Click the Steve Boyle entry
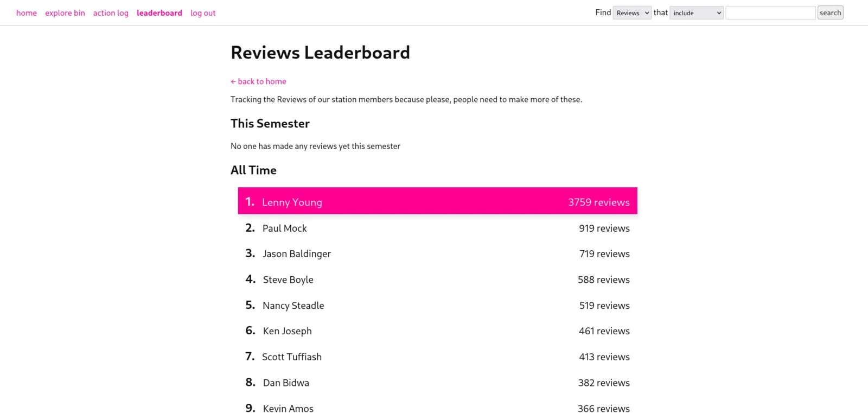 click(438, 279)
